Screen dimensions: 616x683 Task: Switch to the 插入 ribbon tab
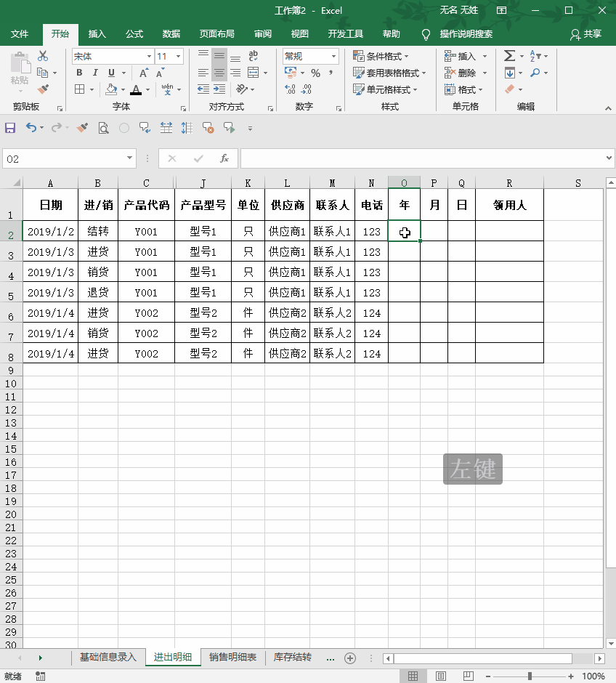click(97, 34)
